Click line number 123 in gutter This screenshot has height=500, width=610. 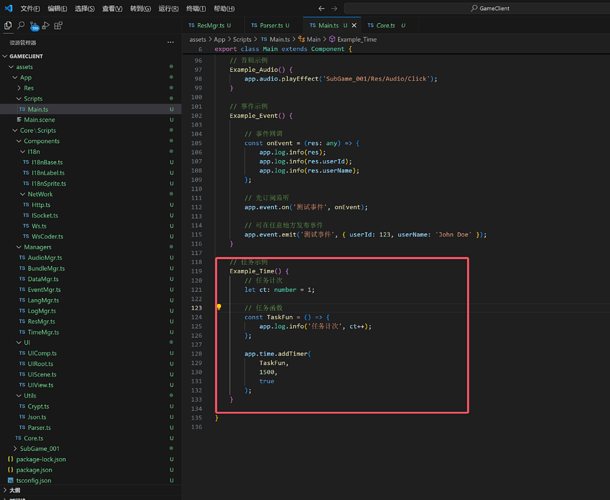tap(196, 308)
